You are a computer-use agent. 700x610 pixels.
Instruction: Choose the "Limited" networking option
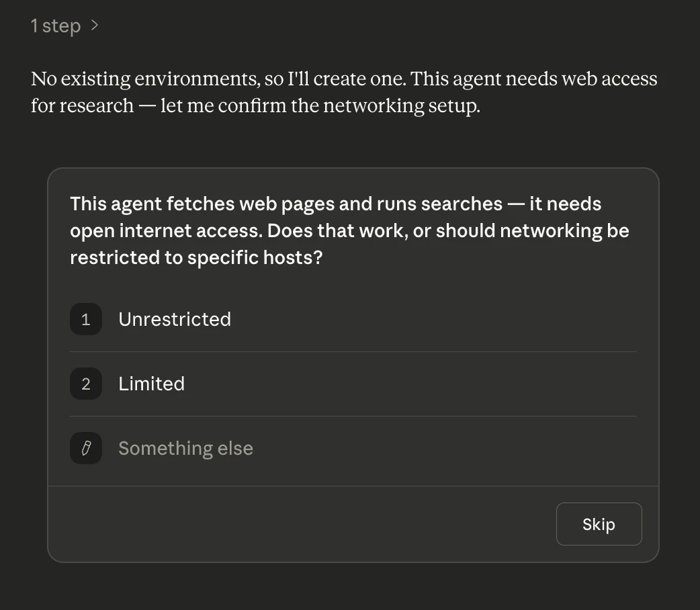pos(151,384)
